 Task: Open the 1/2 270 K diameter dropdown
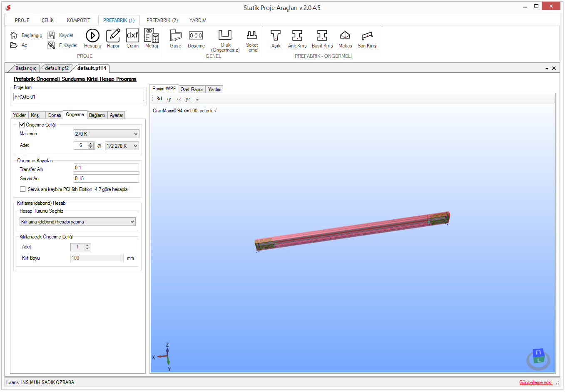(x=122, y=146)
